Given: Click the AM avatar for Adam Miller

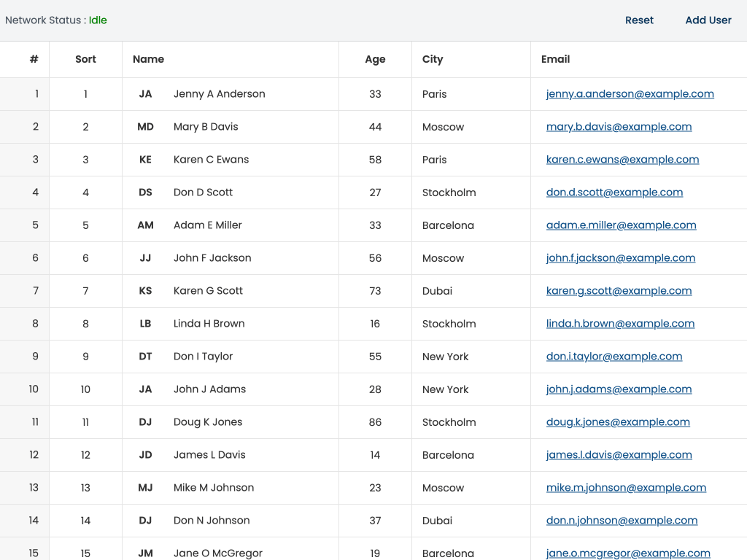Looking at the screenshot, I should click(x=145, y=225).
